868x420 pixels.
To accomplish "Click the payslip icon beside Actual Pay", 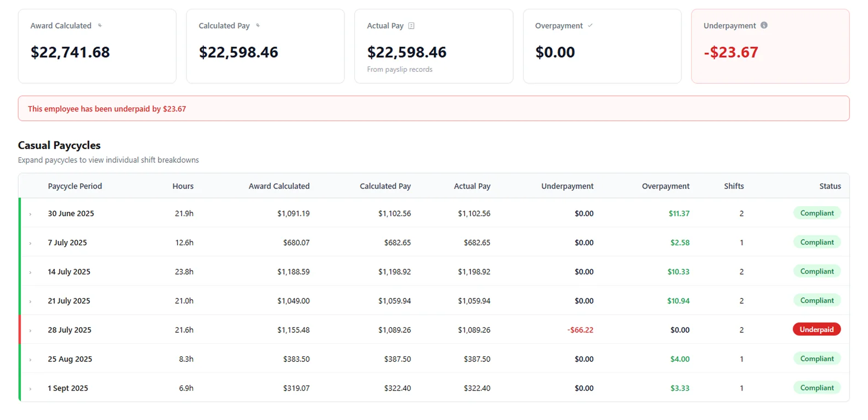I will (x=411, y=26).
